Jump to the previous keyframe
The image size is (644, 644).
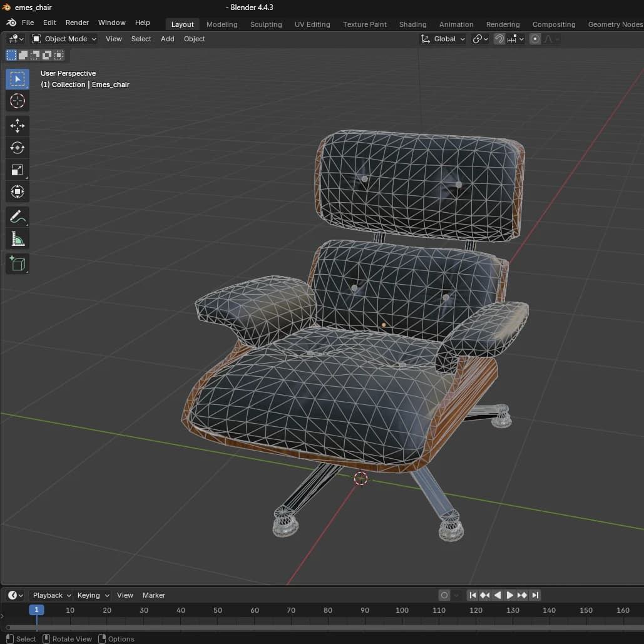point(485,595)
